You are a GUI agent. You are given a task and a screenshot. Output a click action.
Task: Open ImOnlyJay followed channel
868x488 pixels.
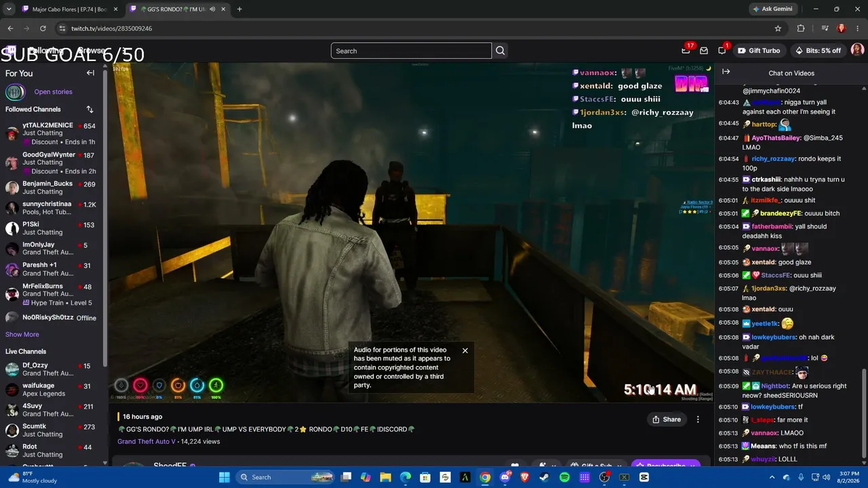coord(51,249)
